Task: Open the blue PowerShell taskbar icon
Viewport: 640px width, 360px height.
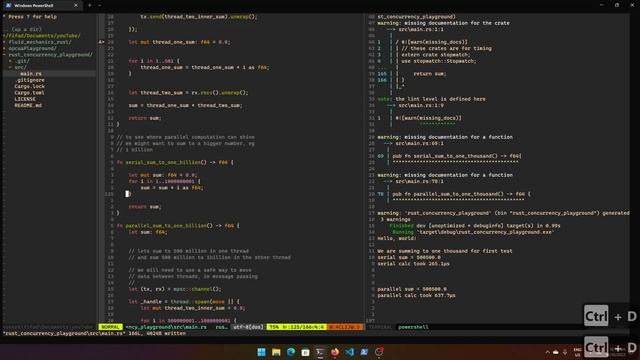Action: tap(364, 352)
